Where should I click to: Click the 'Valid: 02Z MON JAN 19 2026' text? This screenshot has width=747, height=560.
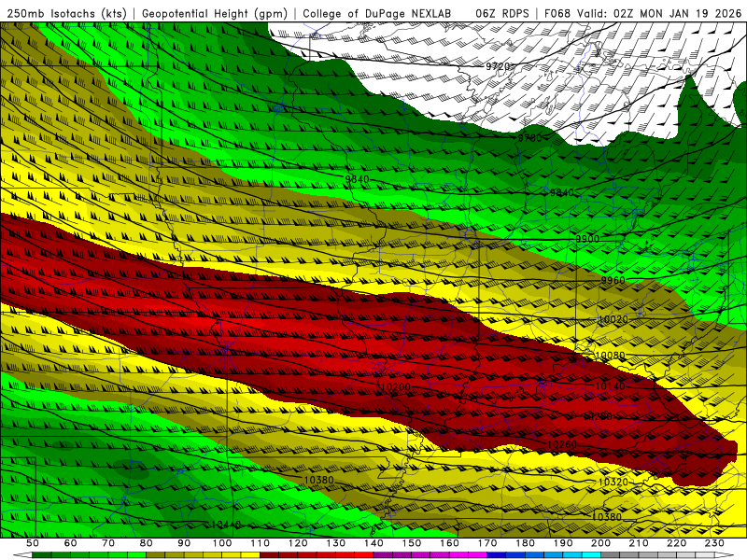click(659, 13)
